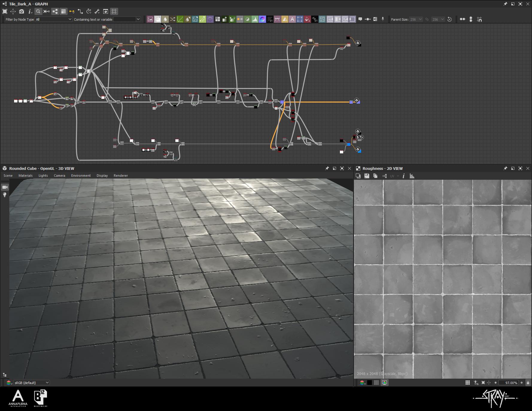Pin the Roughness 2D VIEW panel
Screen dimensions: 532x411
coord(505,168)
